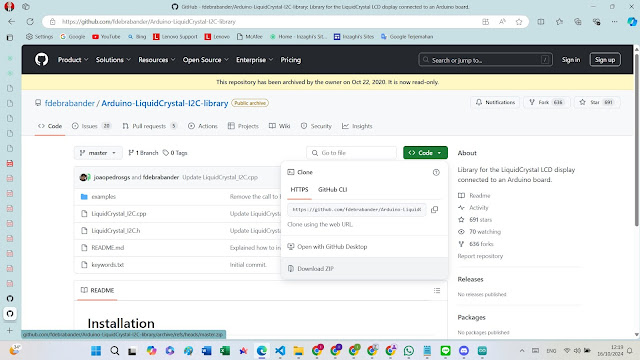The height and width of the screenshot is (360, 640).
Task: Click the Notifications button
Action: point(495,102)
